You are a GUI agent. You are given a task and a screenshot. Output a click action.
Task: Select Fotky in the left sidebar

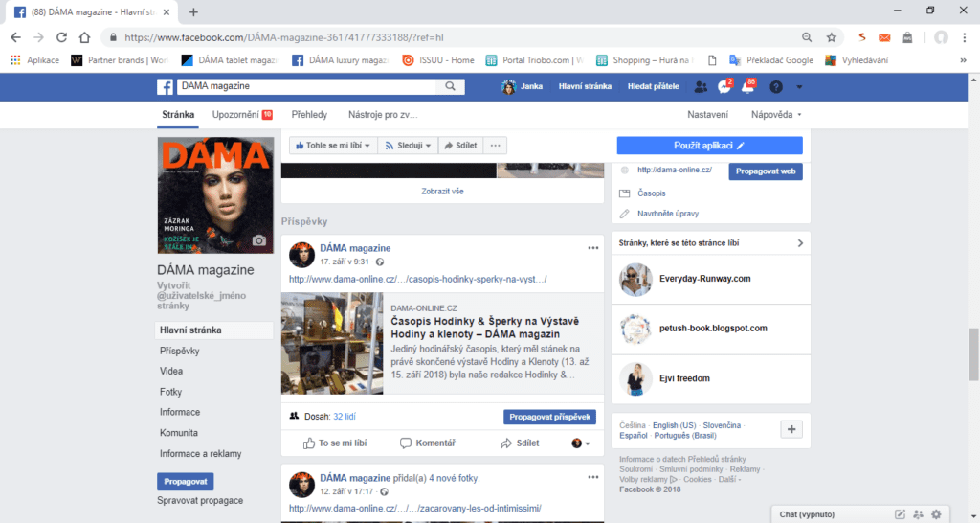(173, 392)
